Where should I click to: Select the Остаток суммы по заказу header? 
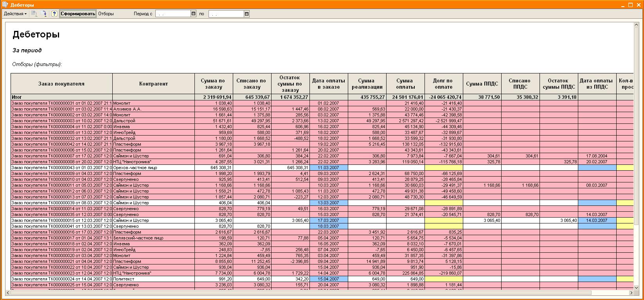290,84
